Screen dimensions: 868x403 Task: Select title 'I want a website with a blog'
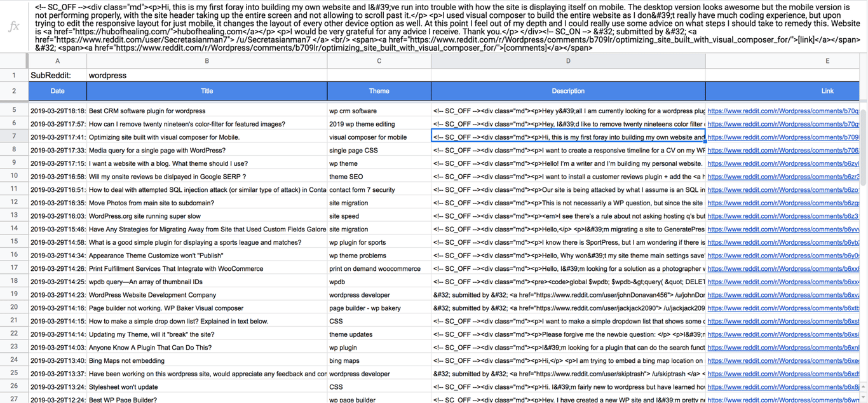click(207, 163)
